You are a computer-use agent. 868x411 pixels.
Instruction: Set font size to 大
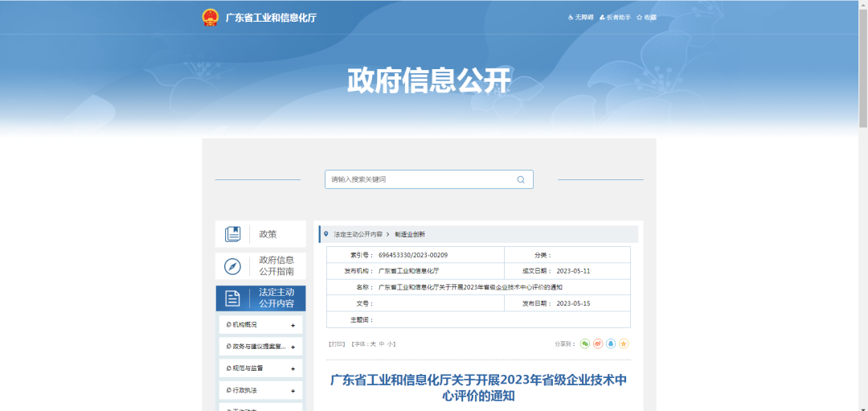click(373, 344)
